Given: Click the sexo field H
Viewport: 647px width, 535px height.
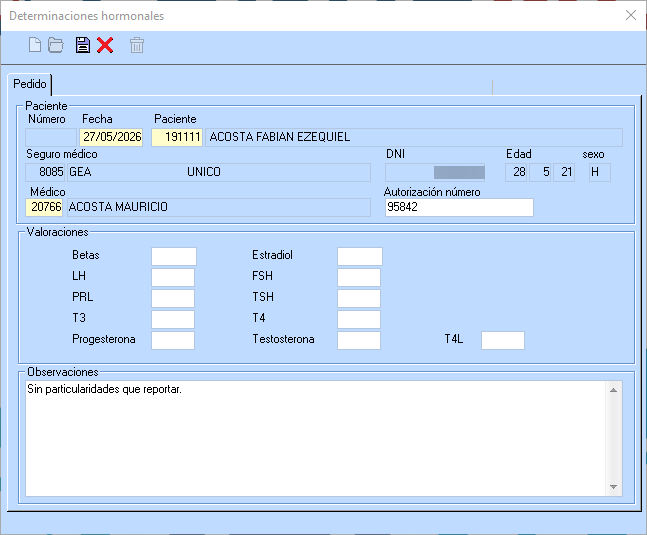Looking at the screenshot, I should [600, 172].
